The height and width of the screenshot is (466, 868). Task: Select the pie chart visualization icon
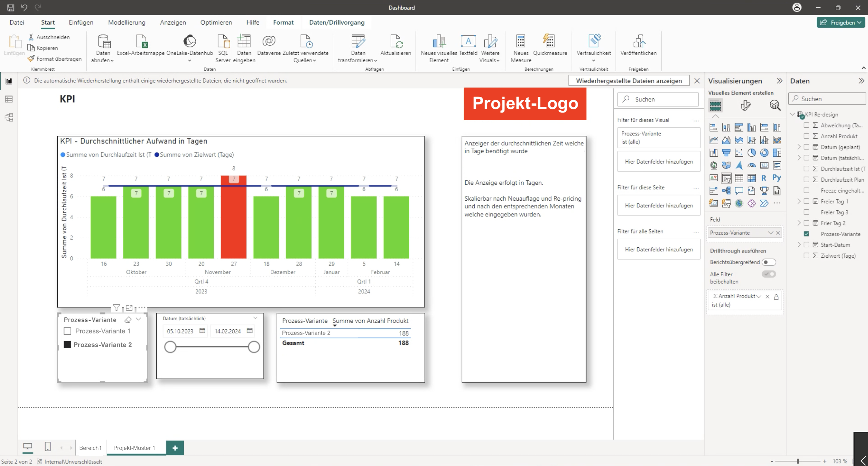pos(751,153)
